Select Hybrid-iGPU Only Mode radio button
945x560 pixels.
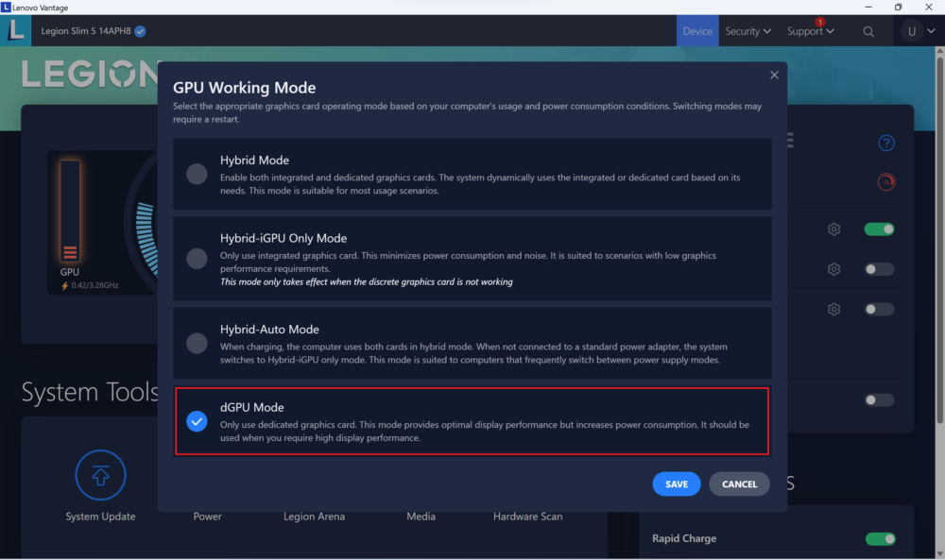point(197,259)
